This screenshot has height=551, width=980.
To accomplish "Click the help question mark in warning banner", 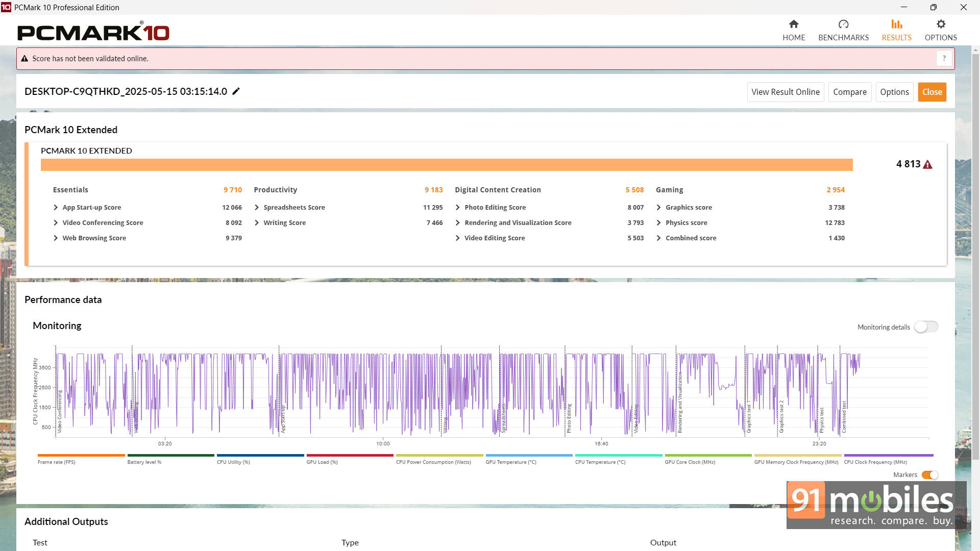I will pyautogui.click(x=944, y=58).
